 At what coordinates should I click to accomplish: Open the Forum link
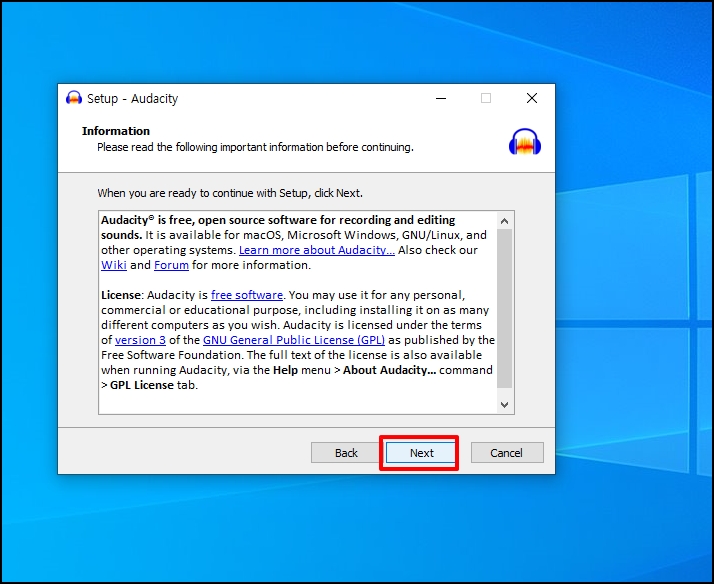[171, 265]
